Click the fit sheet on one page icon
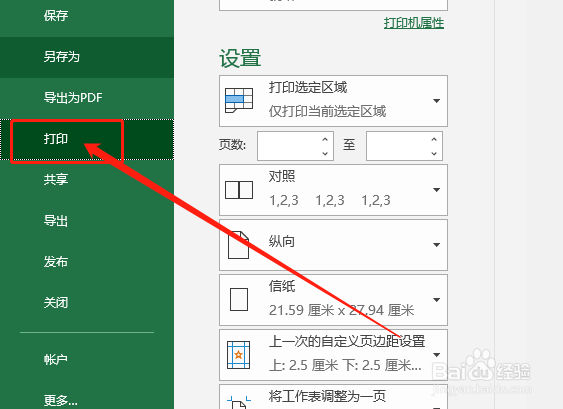563x409 pixels. point(238,402)
